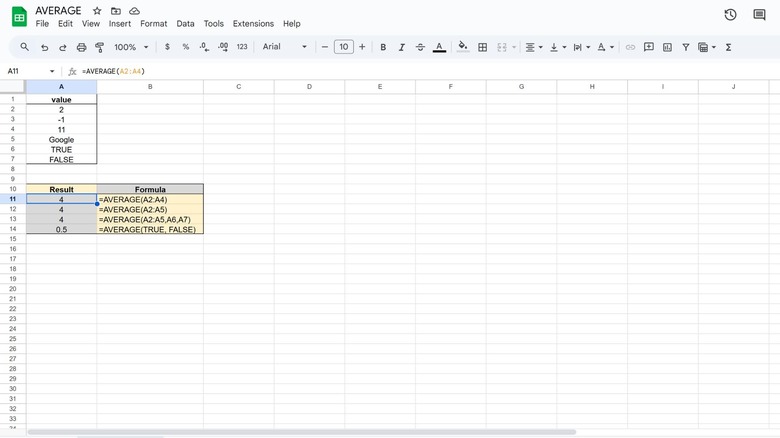Open filter views dropdown
Screen dimensions: 780x438
coord(706,47)
